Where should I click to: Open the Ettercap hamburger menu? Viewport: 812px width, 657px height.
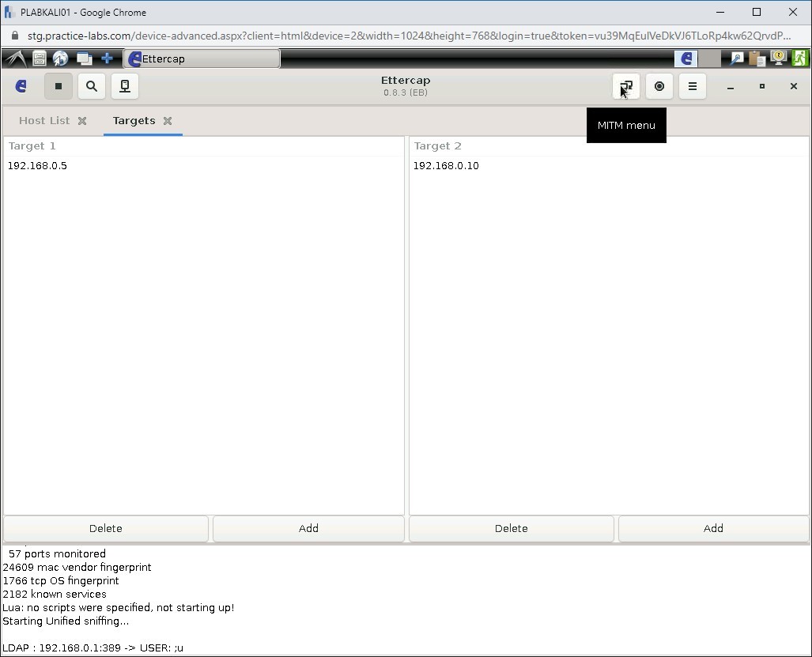[692, 86]
